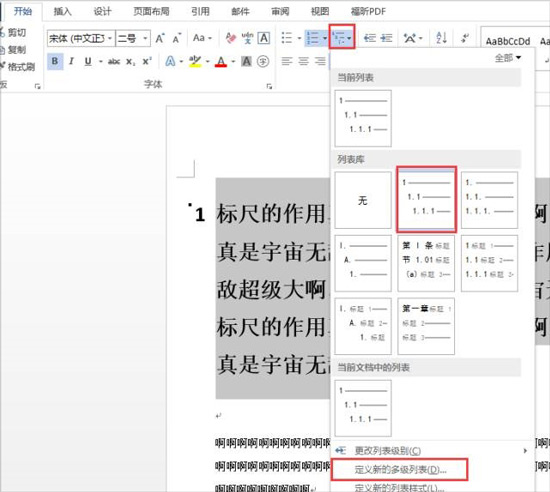Toggle strikethrough abc formatting
The height and width of the screenshot is (492, 550).
(x=114, y=62)
